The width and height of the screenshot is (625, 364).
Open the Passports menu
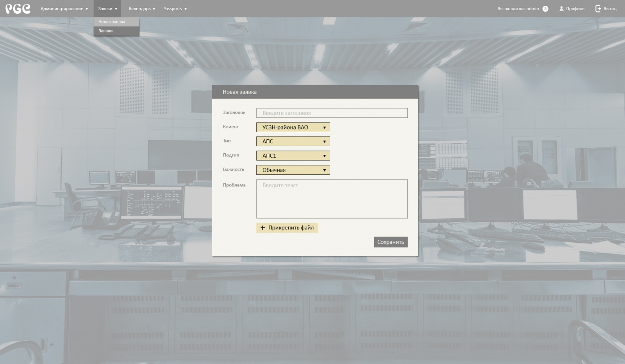coord(175,9)
